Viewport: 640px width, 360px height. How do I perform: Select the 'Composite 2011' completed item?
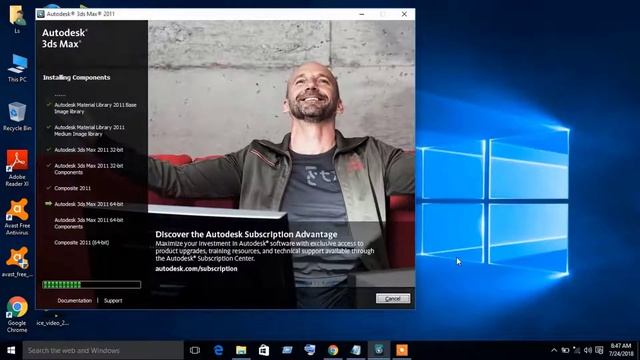click(73, 188)
